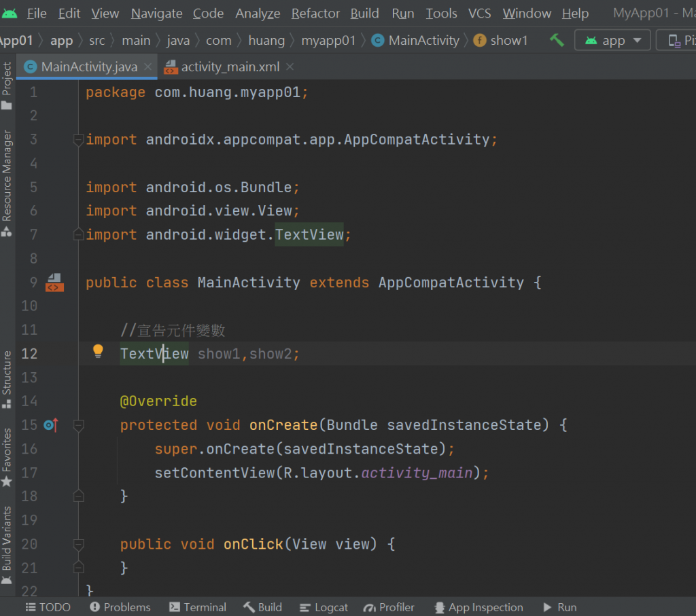
Task: Open the Profiler tool window
Action: (x=389, y=607)
